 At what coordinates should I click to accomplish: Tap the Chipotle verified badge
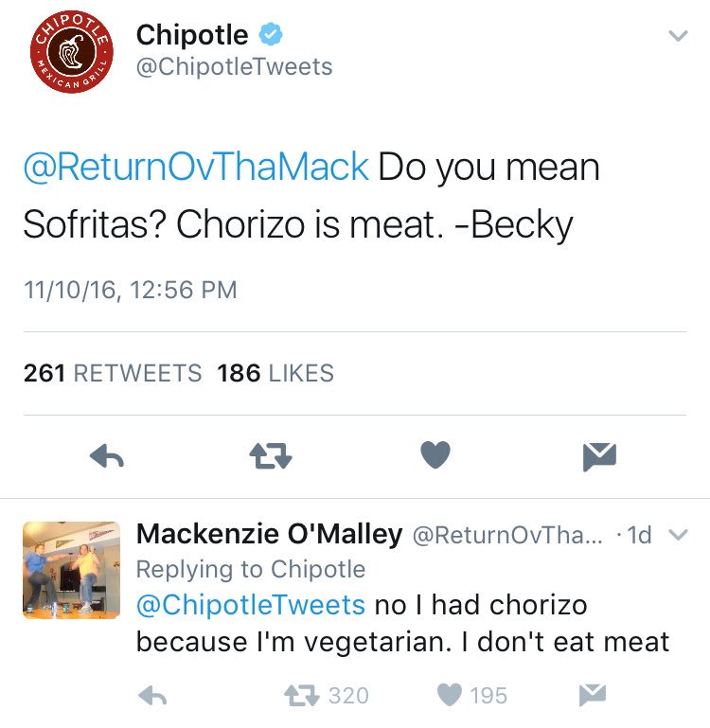tap(271, 36)
